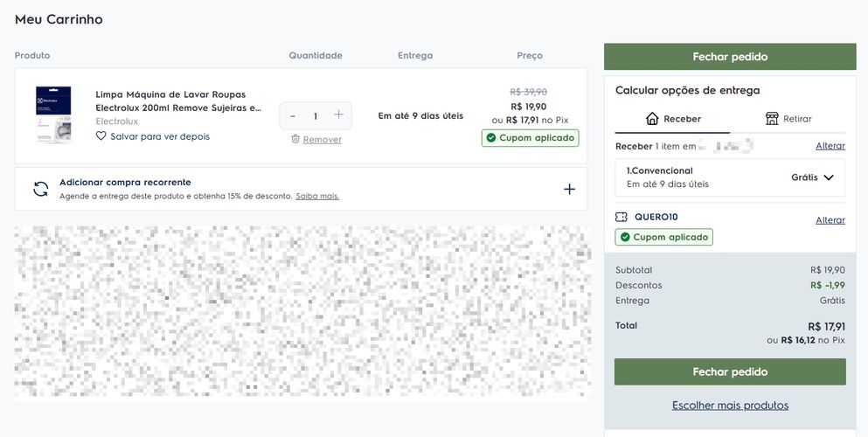Screen dimensions: 868x437
Task: Click Salvar para ver depois
Action: (x=160, y=136)
